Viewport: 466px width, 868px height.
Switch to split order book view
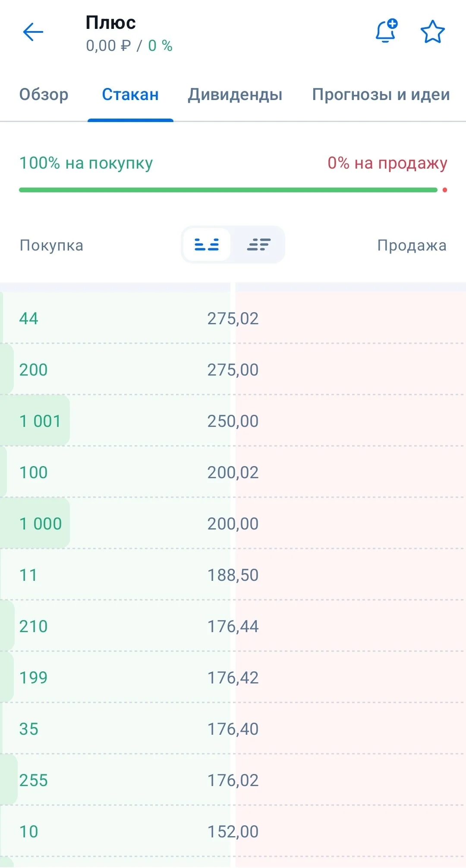pyautogui.click(x=207, y=244)
